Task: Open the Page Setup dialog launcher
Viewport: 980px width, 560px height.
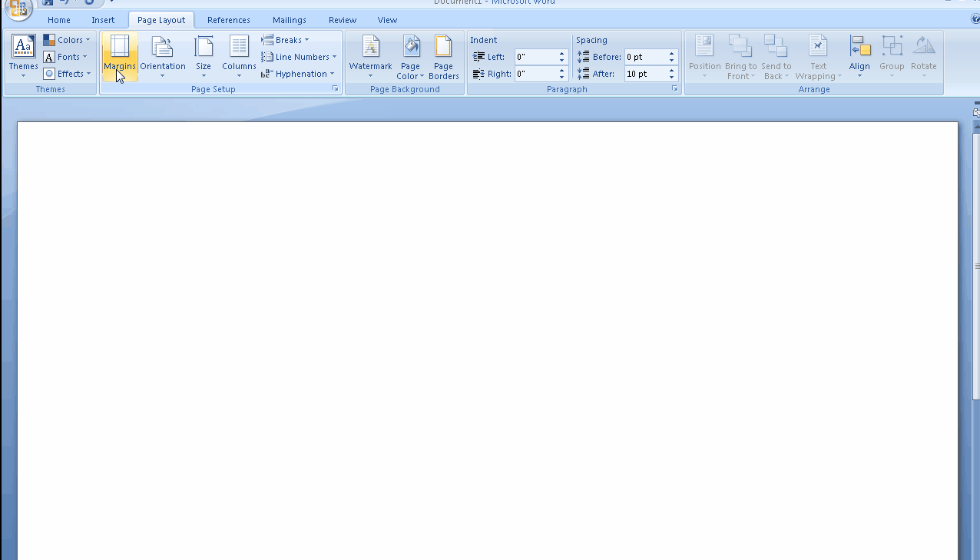Action: click(x=335, y=88)
